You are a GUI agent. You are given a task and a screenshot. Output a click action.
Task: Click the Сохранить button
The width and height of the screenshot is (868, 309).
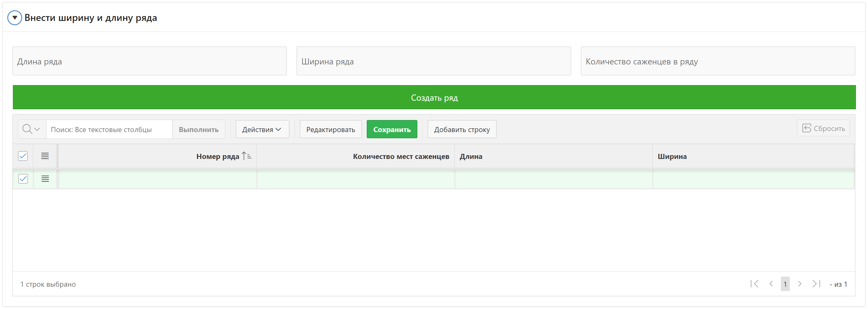(392, 129)
